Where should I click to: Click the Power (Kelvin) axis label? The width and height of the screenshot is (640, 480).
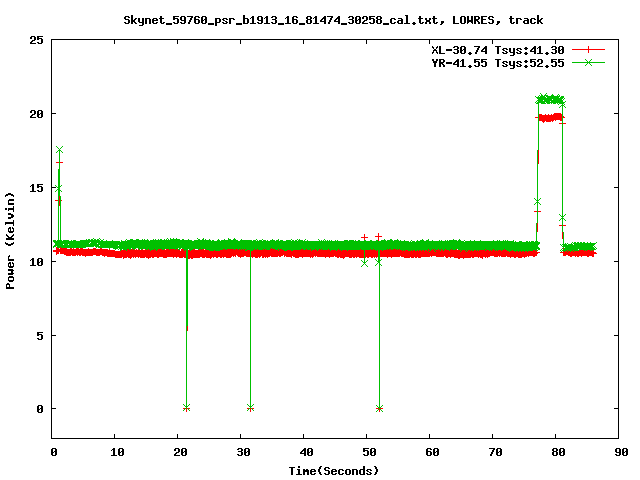coord(10,241)
